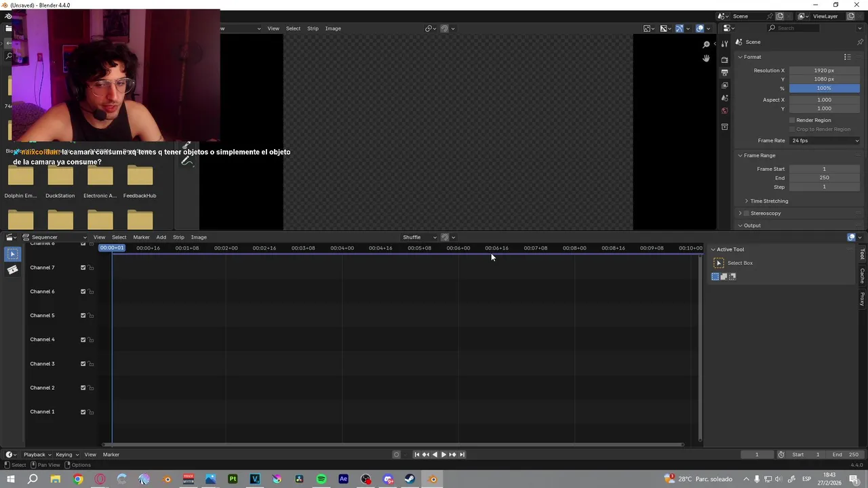Toggle overlays display in preview header

pos(700,28)
